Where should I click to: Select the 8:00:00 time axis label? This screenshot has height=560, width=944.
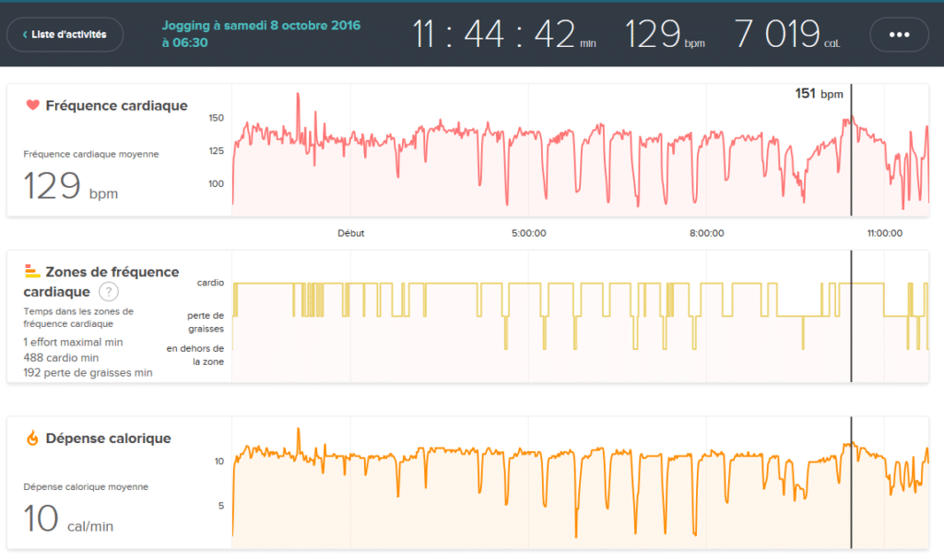[706, 234]
